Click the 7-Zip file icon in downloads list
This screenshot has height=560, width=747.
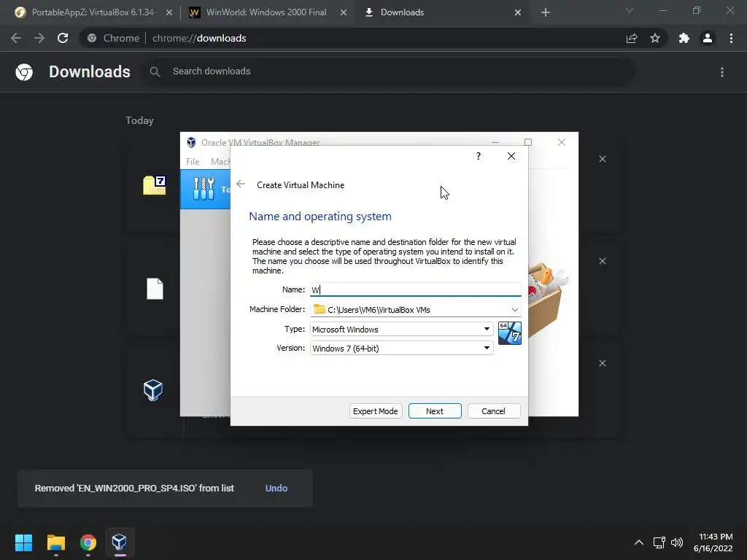tap(155, 184)
